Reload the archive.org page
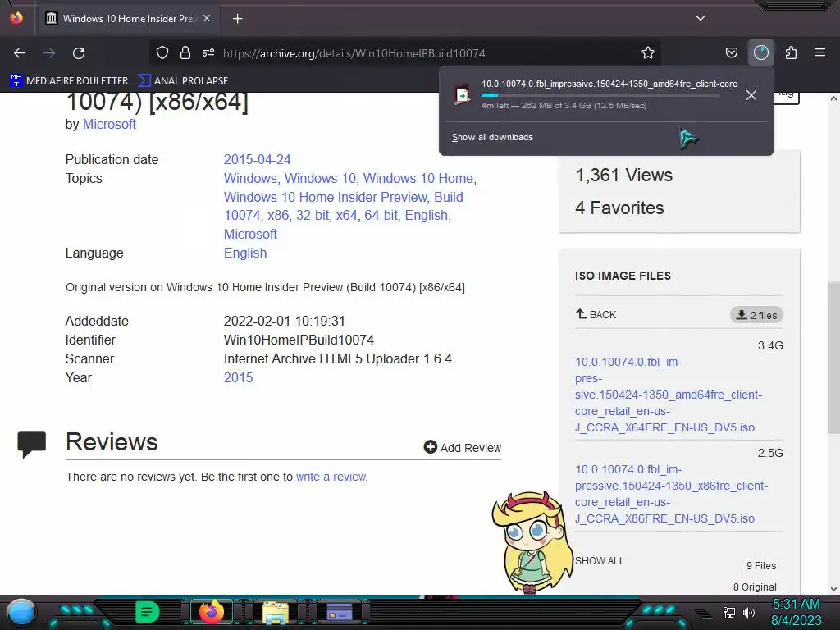Screen dimensions: 840x630 [79, 53]
